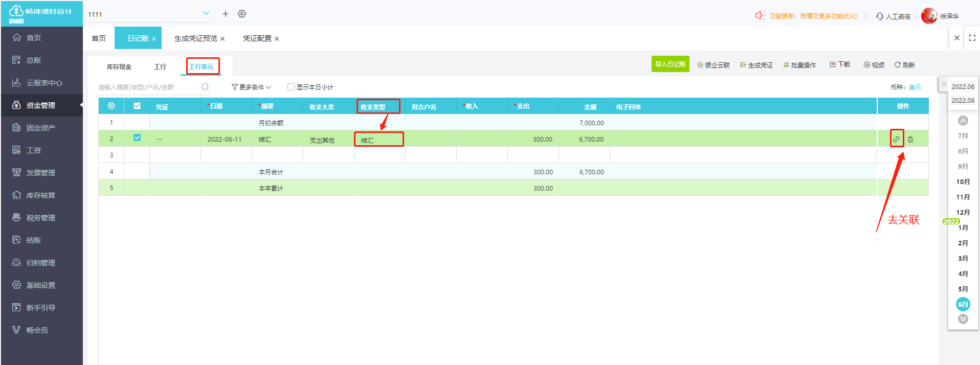Click the link icon in row 2
Image resolution: width=980 pixels, height=365 pixels.
[896, 139]
